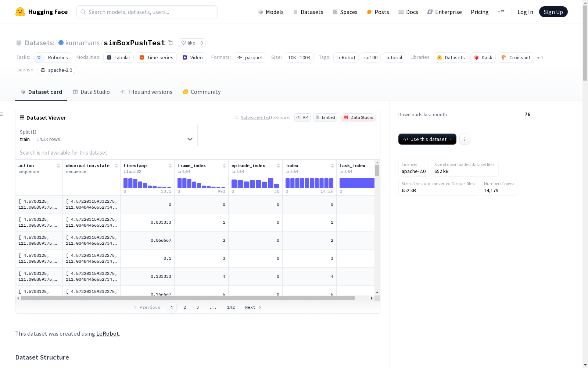The width and height of the screenshot is (588, 368).
Task: Copy dataset name with the copy icon
Action: click(170, 43)
